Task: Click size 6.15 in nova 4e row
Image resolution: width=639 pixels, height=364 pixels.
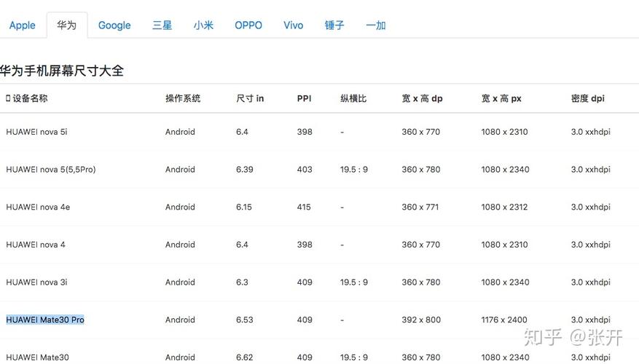Action: pos(244,207)
